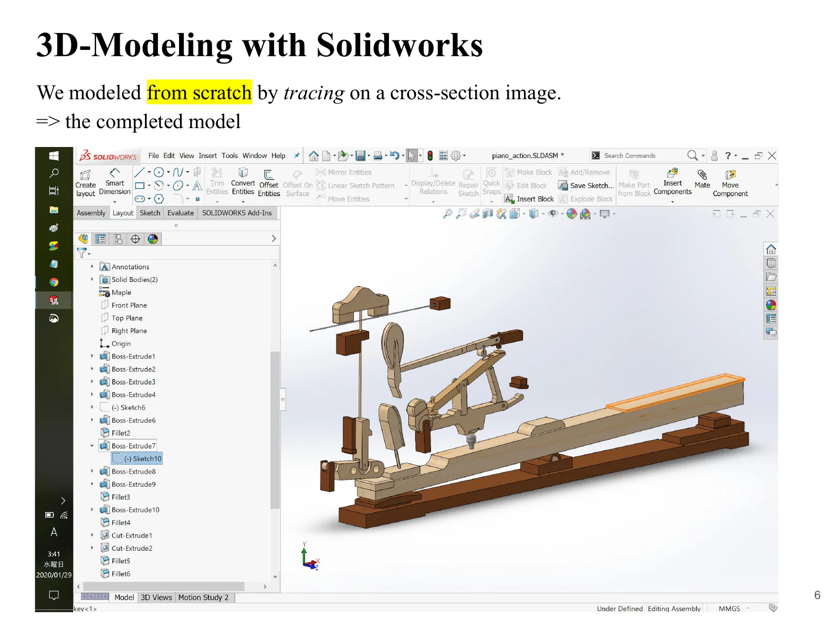Viewport: 840px width, 630px height.
Task: Select the Mate tool
Action: point(702,178)
